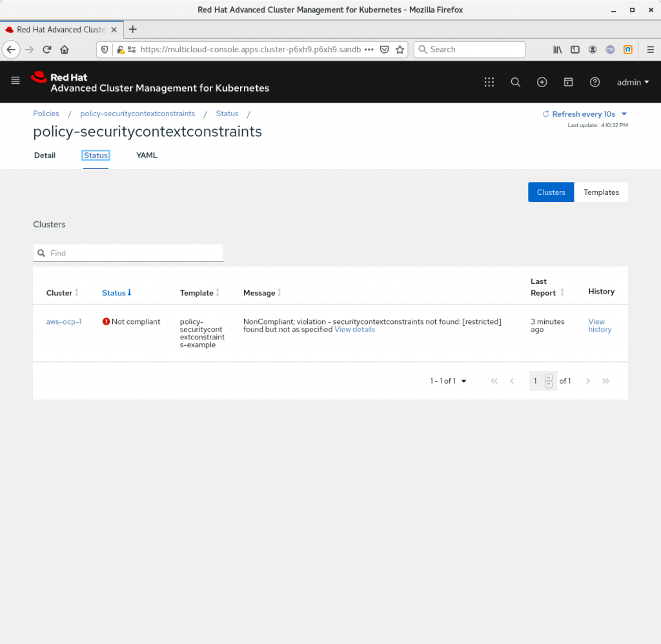
Task: Open Firefox account icon
Action: pyautogui.click(x=593, y=50)
